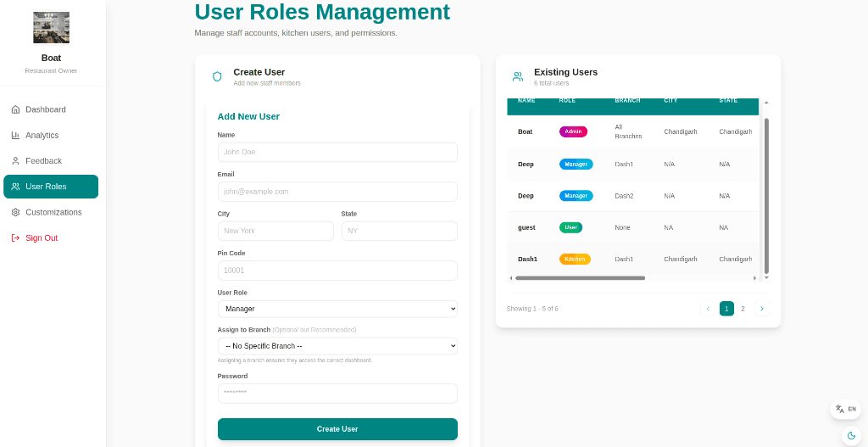This screenshot has width=868, height=447.
Task: Click the Analytics bar chart icon
Action: [15, 135]
